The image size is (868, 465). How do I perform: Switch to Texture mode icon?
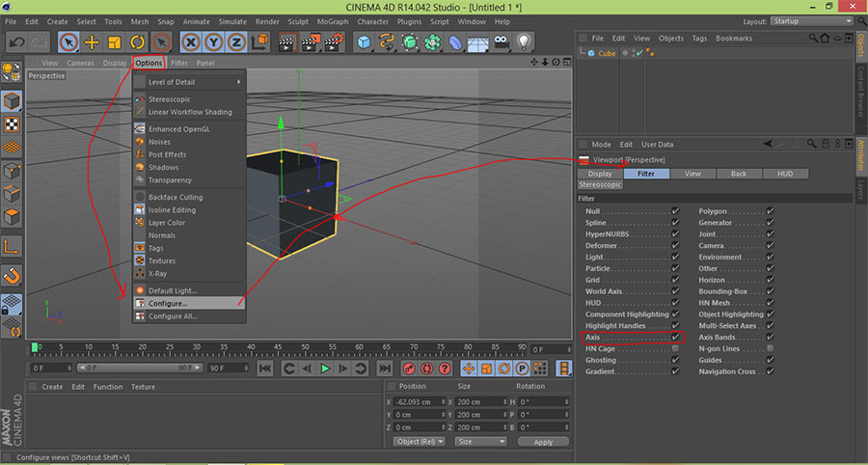point(12,124)
